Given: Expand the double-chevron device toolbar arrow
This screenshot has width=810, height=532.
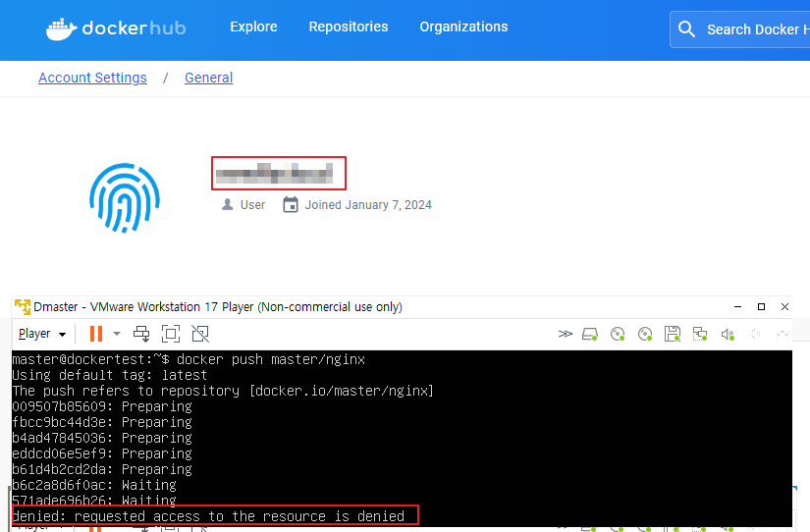Looking at the screenshot, I should pyautogui.click(x=566, y=334).
